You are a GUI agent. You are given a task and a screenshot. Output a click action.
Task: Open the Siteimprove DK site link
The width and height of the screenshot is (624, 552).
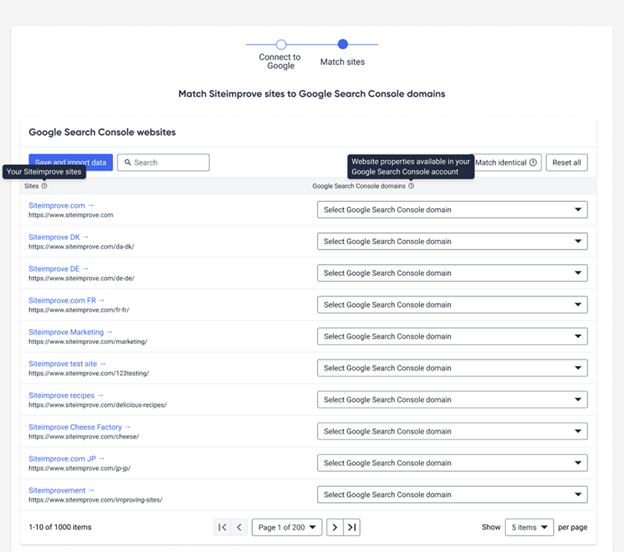[58, 237]
